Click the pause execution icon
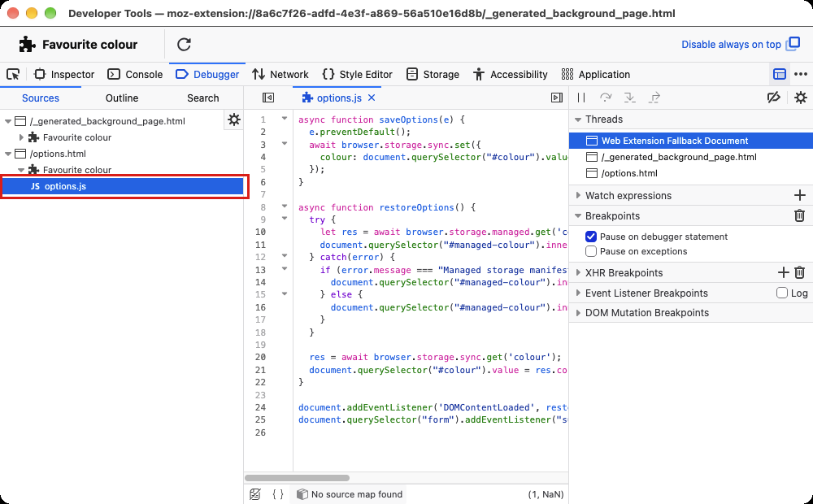This screenshot has width=813, height=504. coord(581,98)
